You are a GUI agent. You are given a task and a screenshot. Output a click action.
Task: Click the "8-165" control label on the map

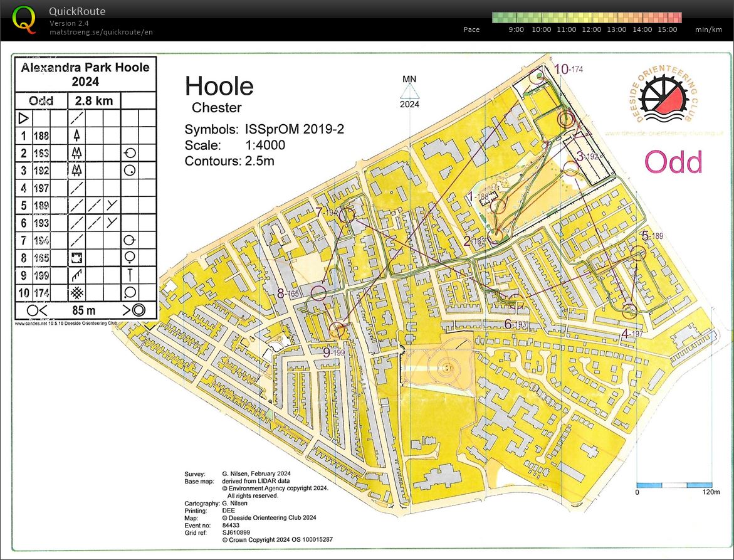tap(288, 293)
